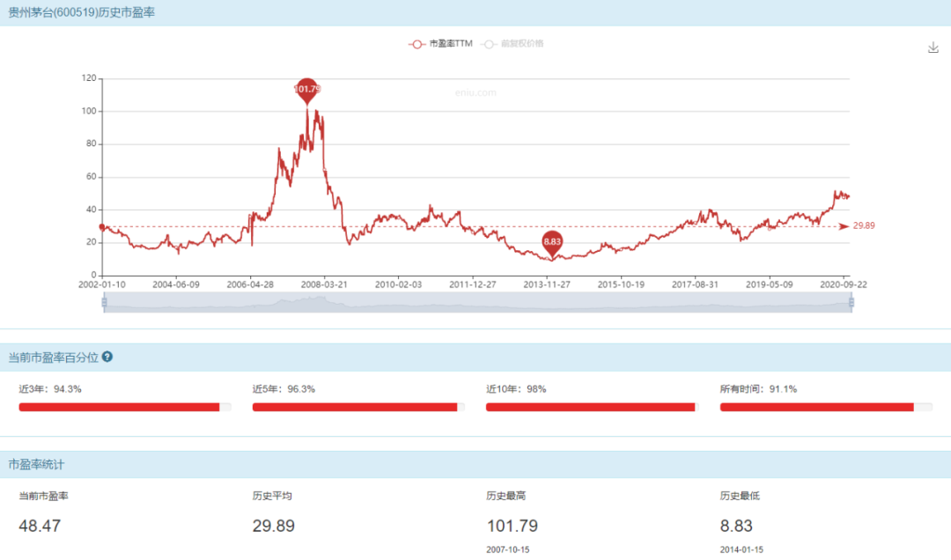This screenshot has height=560, width=951.
Task: Click the 近3年 94.3% progress bar
Action: tap(125, 407)
